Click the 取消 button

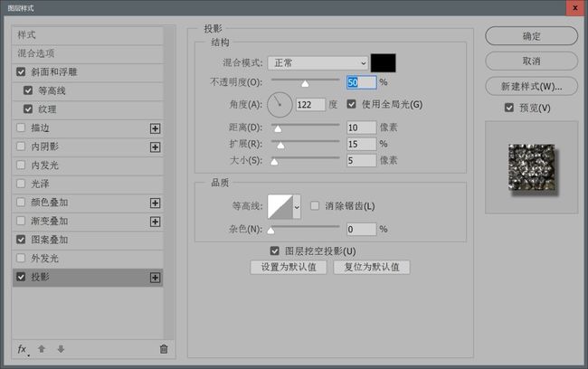[x=531, y=61]
